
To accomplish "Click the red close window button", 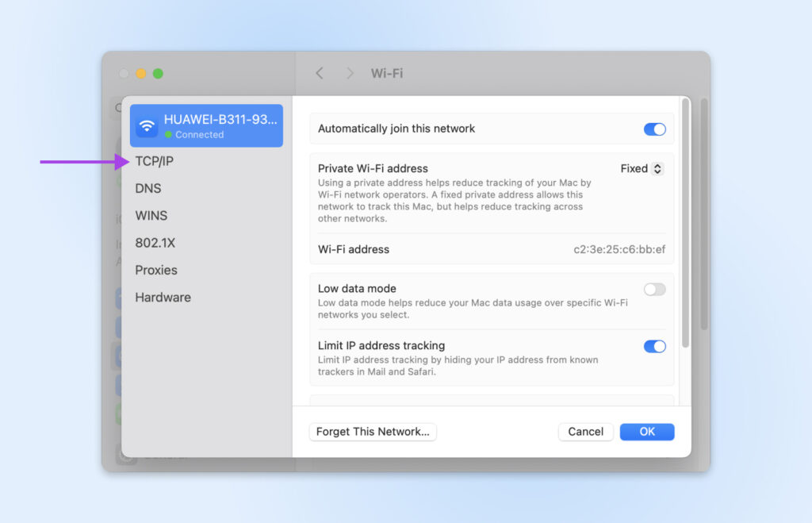I will click(124, 74).
